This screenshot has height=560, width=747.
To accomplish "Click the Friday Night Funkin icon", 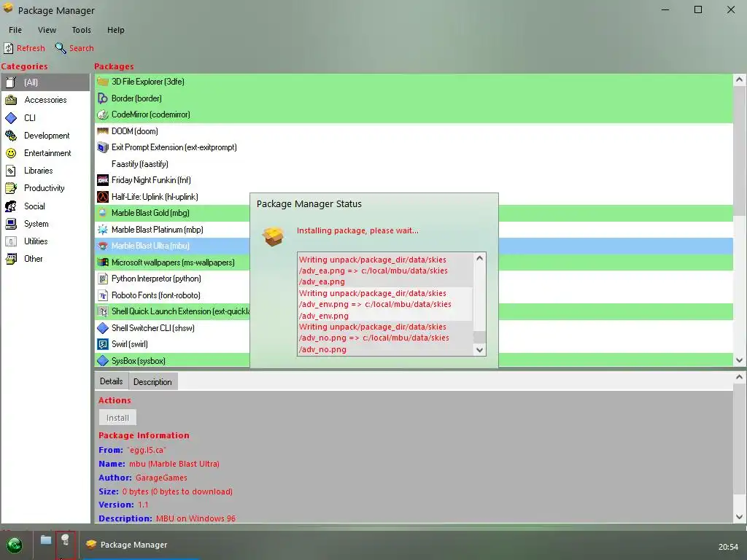I will click(x=103, y=180).
